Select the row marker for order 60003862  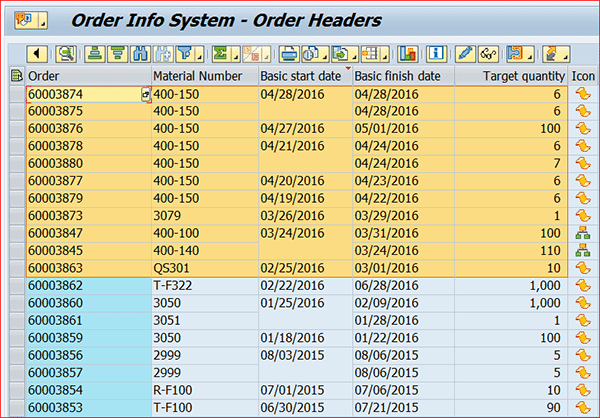pos(16,285)
